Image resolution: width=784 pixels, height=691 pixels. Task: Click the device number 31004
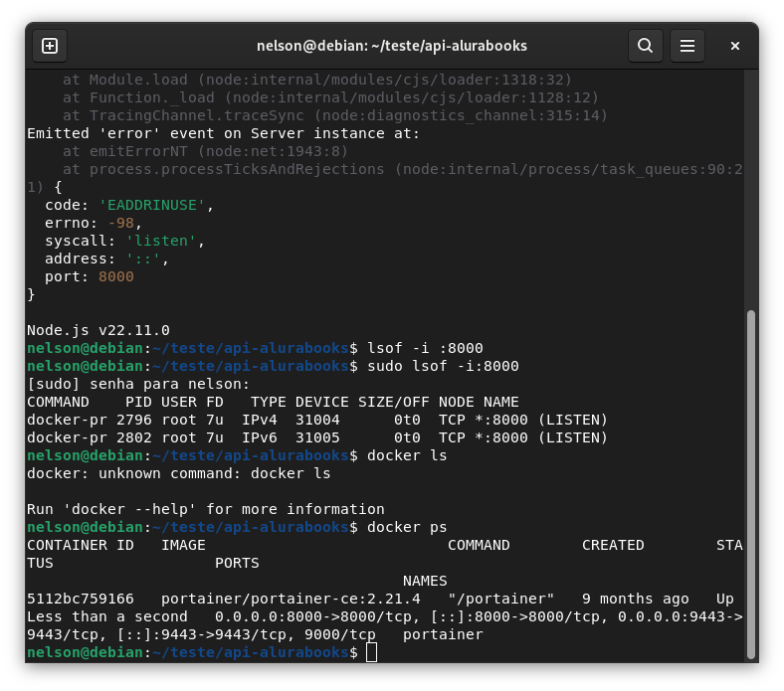pyautogui.click(x=317, y=420)
